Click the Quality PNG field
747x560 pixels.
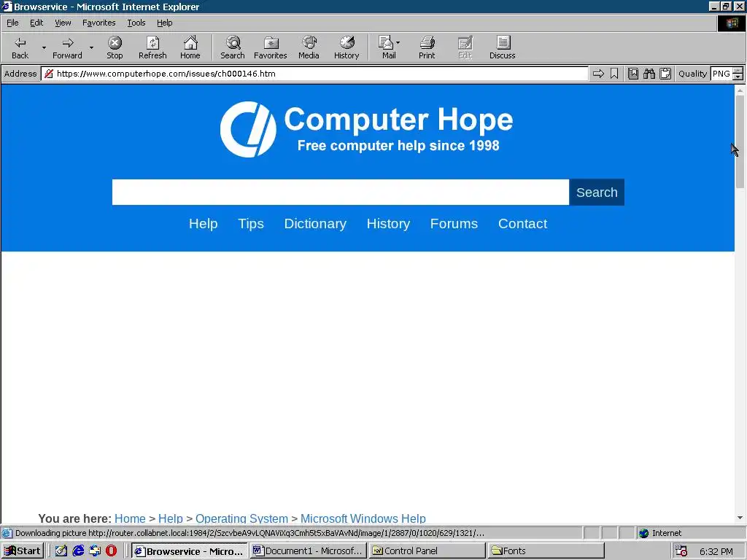pyautogui.click(x=721, y=74)
